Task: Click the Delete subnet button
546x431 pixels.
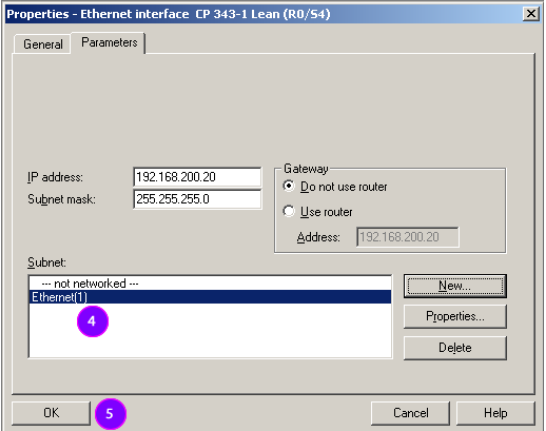Action: (455, 348)
